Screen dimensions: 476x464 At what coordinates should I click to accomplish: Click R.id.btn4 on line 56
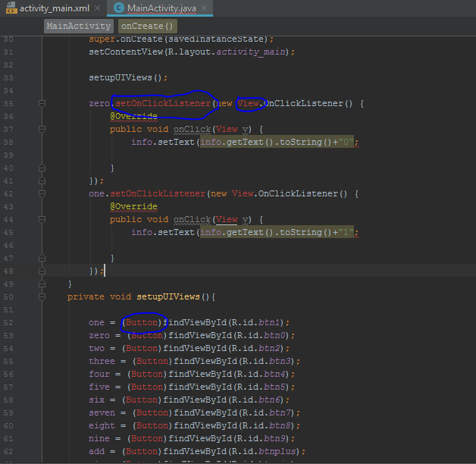pos(261,374)
